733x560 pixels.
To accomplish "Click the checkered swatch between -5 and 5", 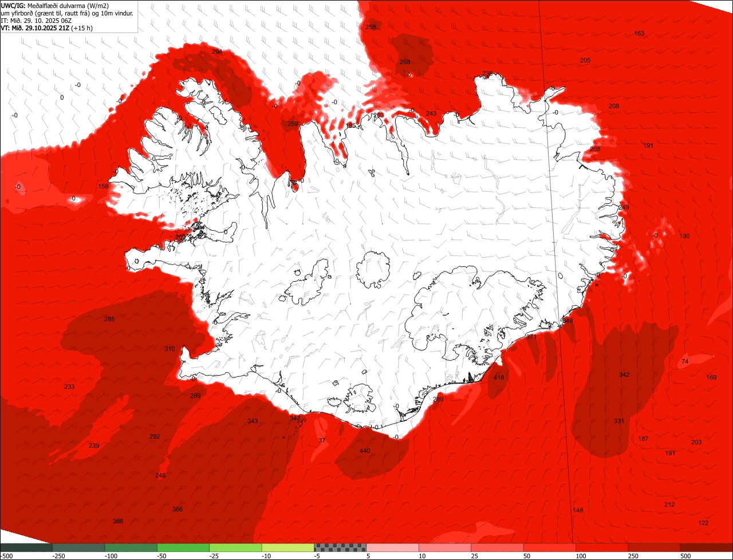I will (x=340, y=547).
